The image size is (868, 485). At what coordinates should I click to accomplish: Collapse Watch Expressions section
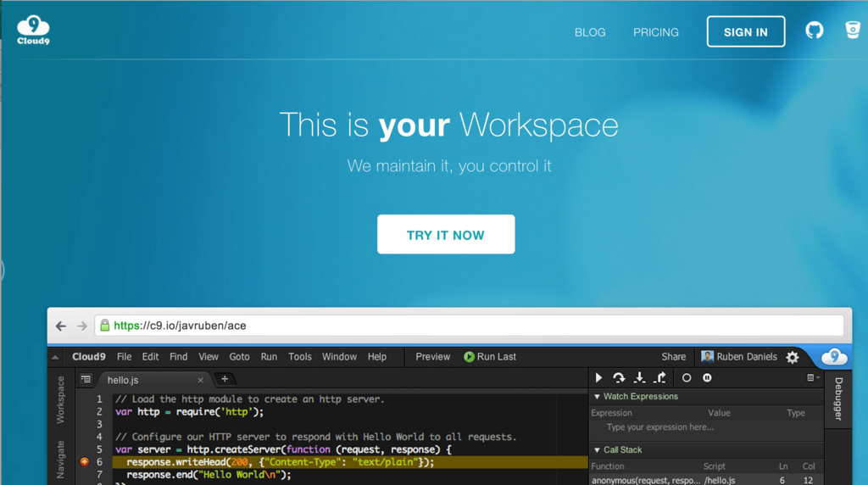597,397
